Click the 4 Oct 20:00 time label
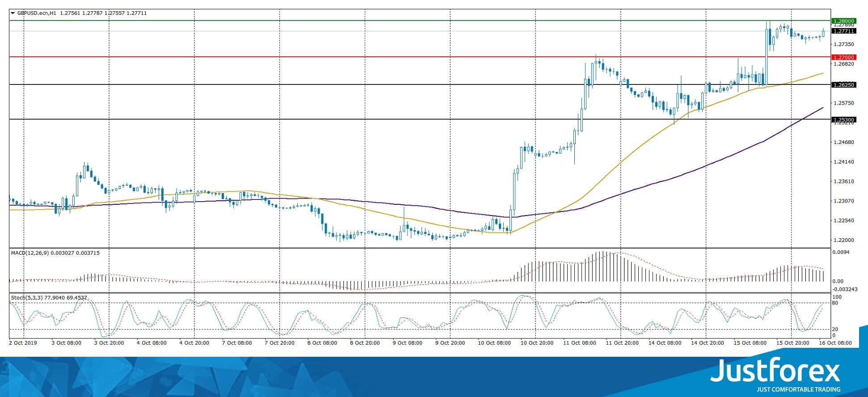This screenshot has width=868, height=397. (x=194, y=343)
